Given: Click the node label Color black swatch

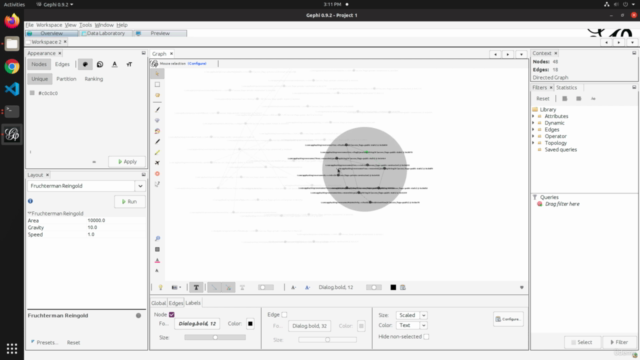Looking at the screenshot, I should (250, 324).
